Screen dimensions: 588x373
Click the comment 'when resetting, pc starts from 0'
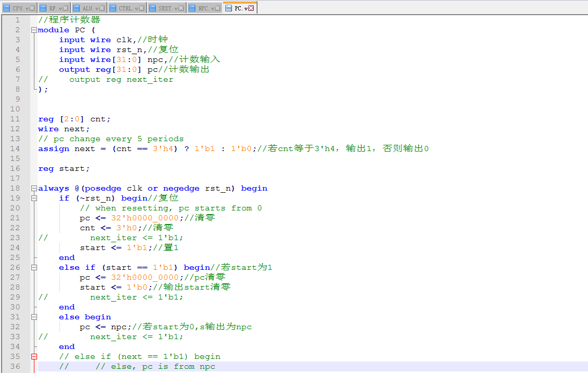click(178, 208)
